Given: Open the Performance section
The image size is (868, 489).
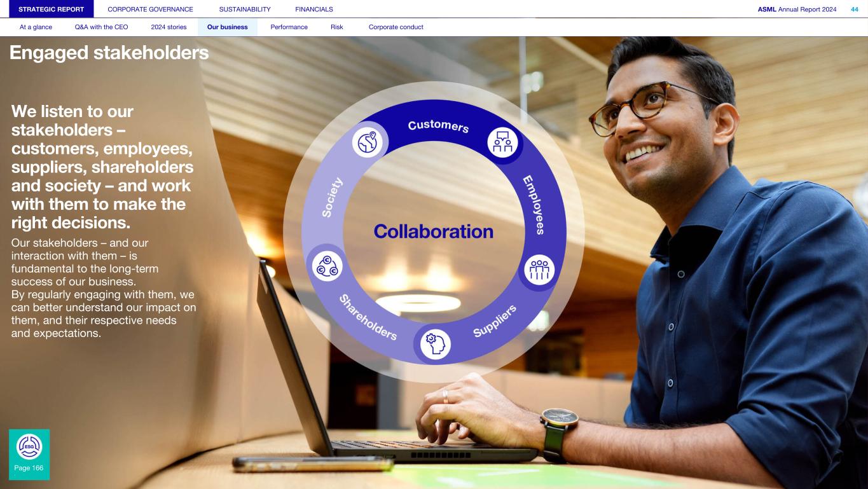Looking at the screenshot, I should pos(289,27).
